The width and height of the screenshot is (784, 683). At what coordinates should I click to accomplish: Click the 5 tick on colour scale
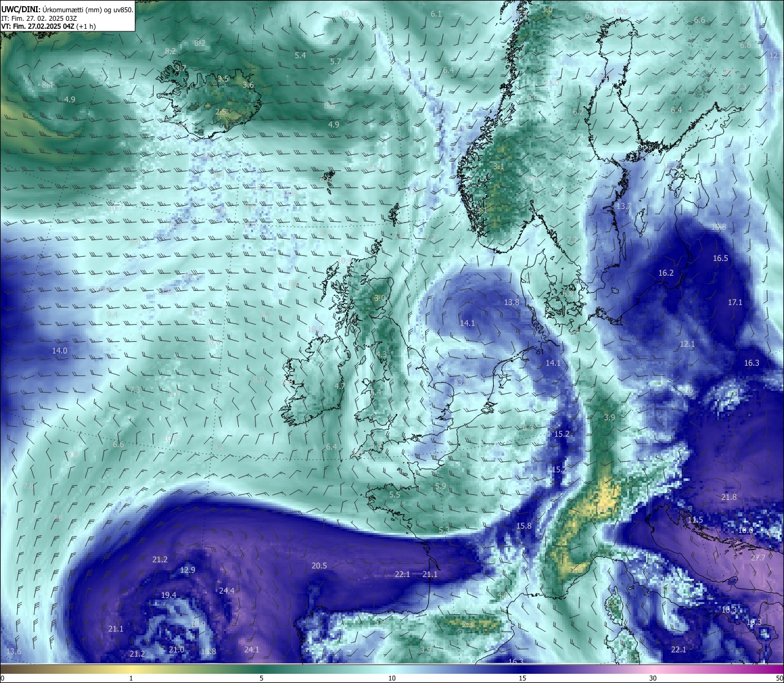[x=262, y=678]
